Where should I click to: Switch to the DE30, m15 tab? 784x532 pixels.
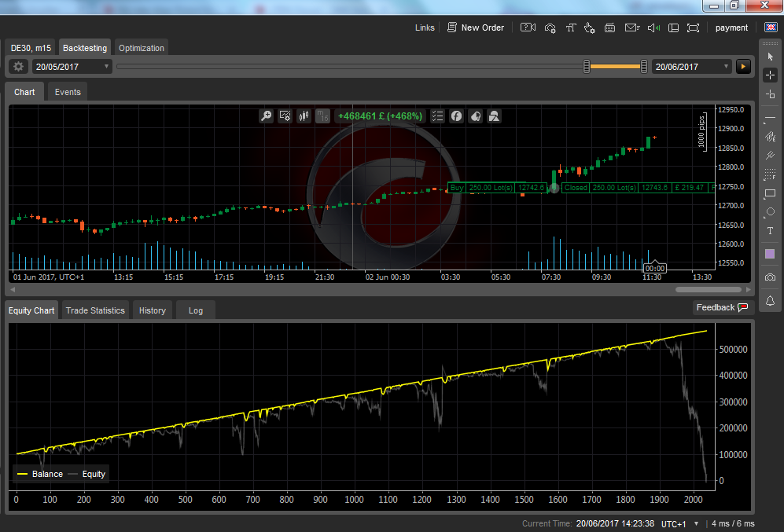coord(31,48)
